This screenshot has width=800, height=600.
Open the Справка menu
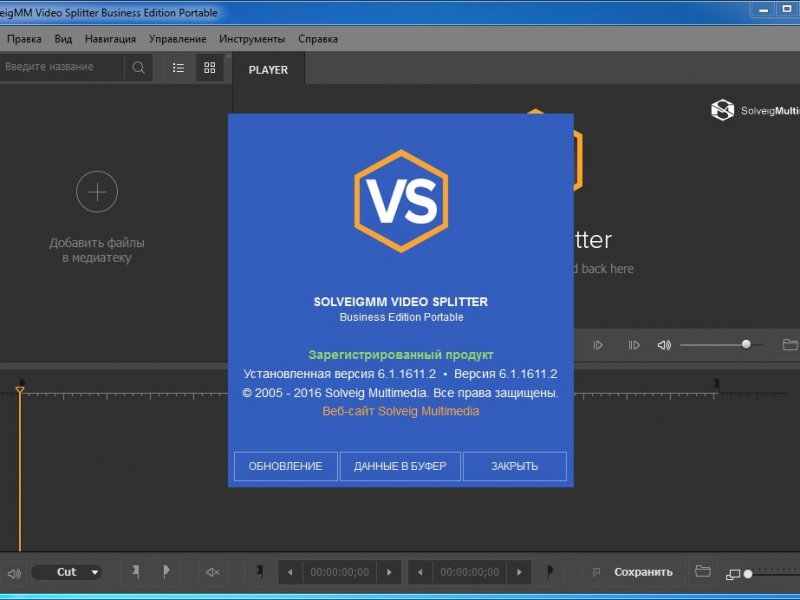318,39
